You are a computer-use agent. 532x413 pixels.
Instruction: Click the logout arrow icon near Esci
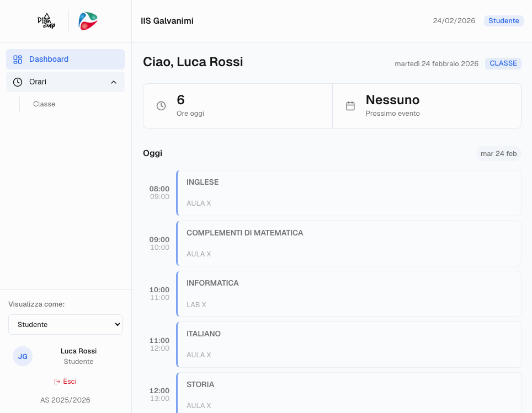click(57, 381)
